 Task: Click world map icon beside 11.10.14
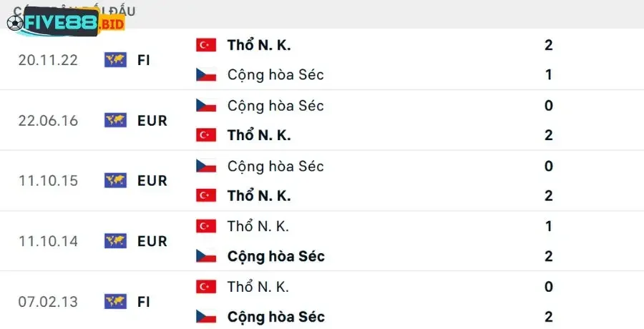coord(114,241)
